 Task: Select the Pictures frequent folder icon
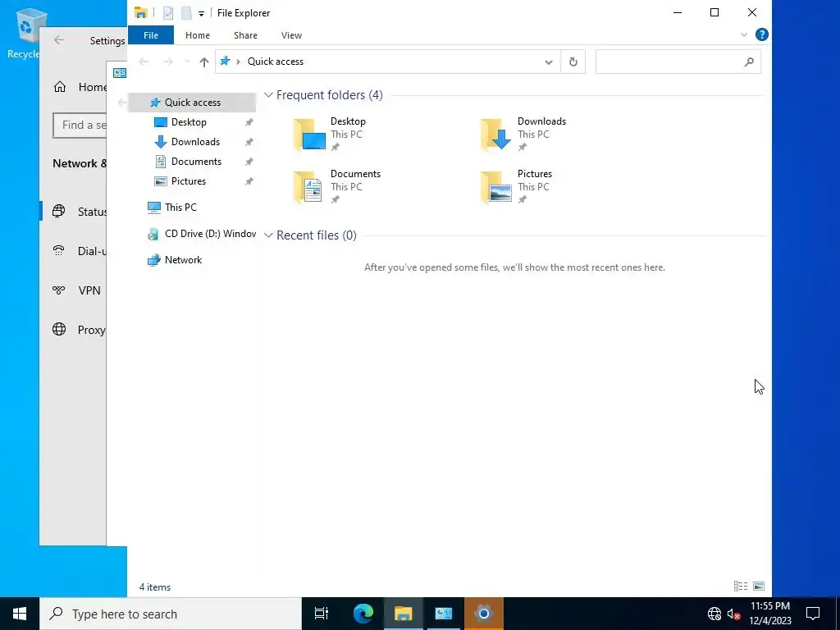(496, 186)
